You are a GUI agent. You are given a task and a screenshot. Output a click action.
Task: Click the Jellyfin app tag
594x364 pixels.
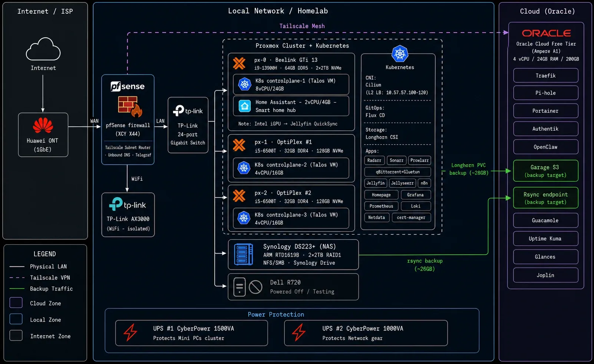click(x=376, y=183)
